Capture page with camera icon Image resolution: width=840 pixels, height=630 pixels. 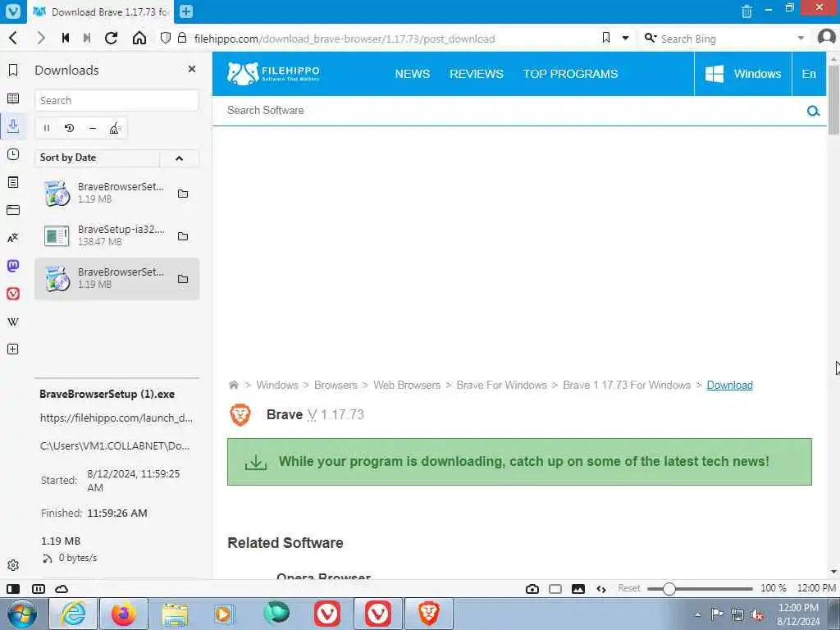pos(532,589)
